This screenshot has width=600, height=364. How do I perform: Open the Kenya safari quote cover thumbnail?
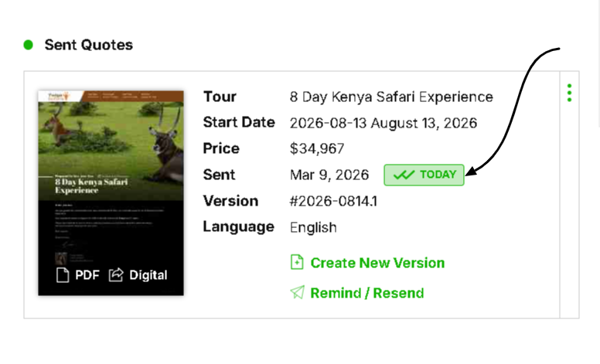pyautogui.click(x=111, y=178)
